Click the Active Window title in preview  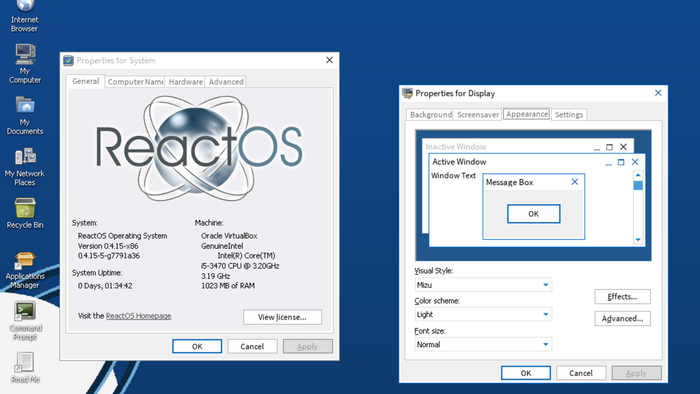point(459,162)
